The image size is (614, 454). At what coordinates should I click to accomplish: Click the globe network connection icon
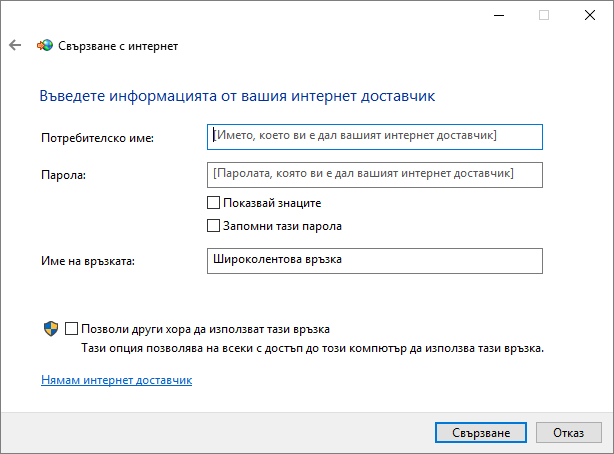click(45, 45)
